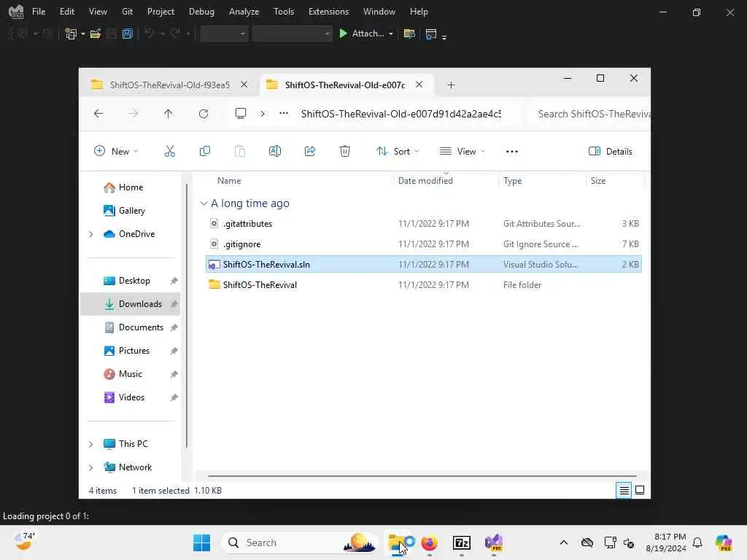Click the taskbar Search box
Image resolution: width=747 pixels, height=560 pixels.
(x=300, y=542)
